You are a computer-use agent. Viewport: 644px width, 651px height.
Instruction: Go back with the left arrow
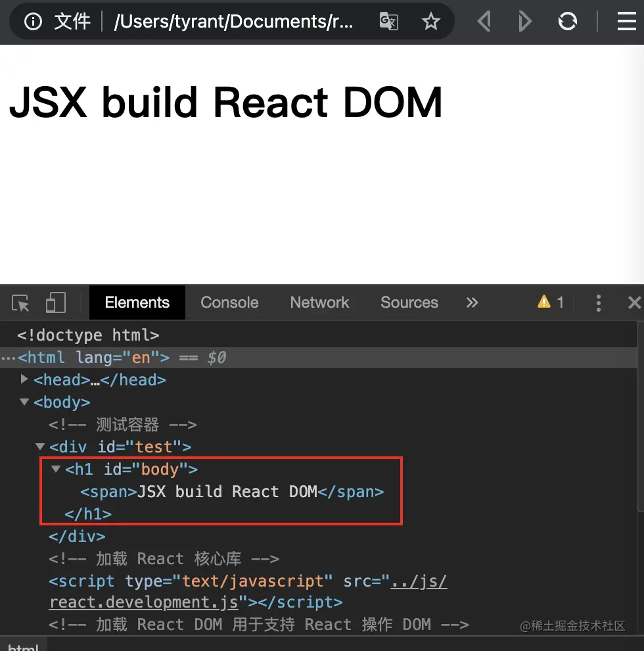pyautogui.click(x=484, y=21)
